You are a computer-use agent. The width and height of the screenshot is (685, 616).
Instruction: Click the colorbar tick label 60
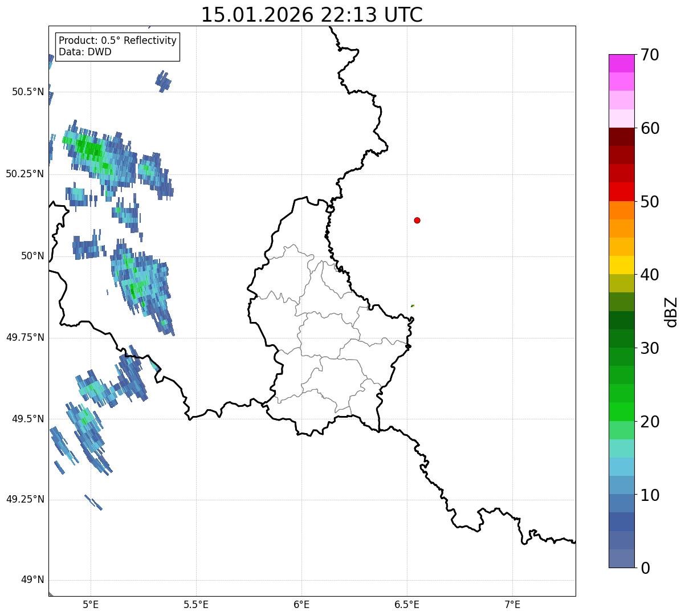coord(650,128)
